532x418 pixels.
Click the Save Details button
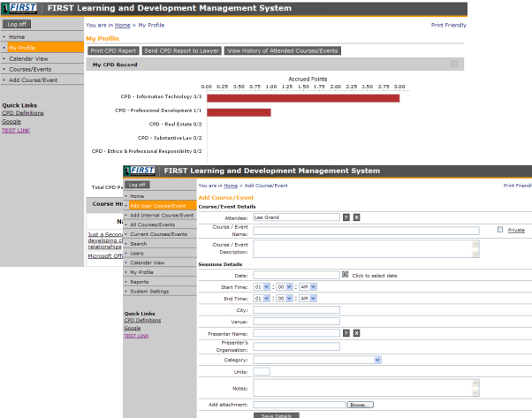pyautogui.click(x=277, y=415)
